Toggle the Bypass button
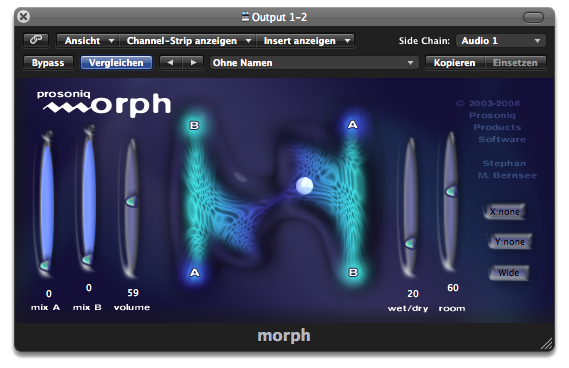569x368 pixels. click(48, 63)
